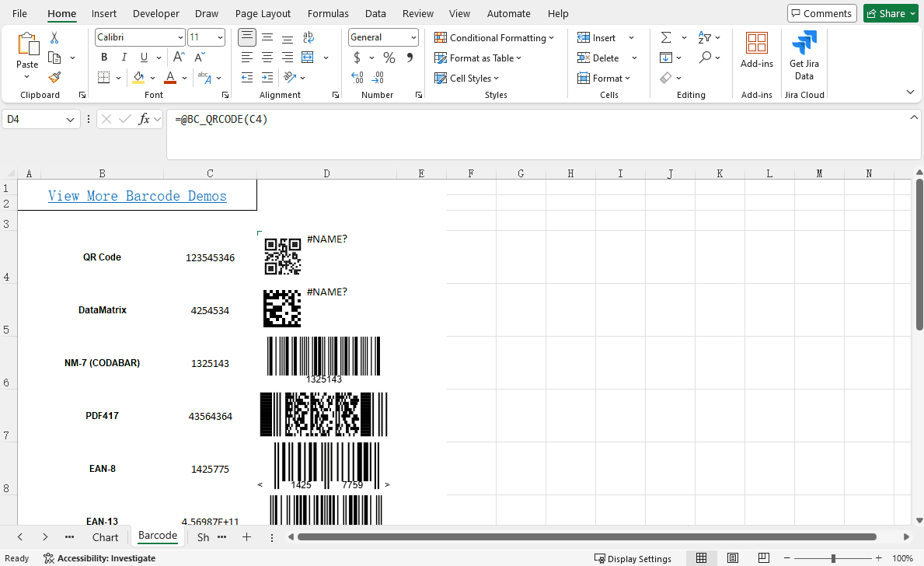Viewport: 924px width, 566px height.
Task: Expand the formula bar
Action: click(x=914, y=117)
